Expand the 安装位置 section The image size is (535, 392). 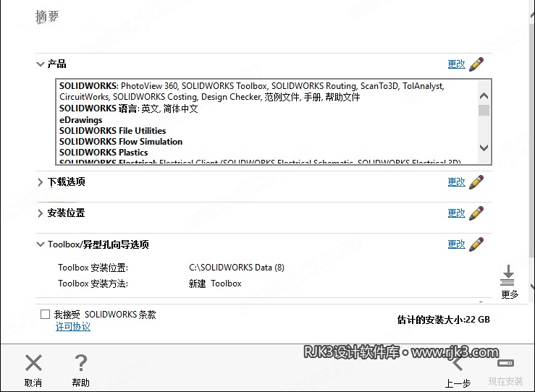[41, 213]
